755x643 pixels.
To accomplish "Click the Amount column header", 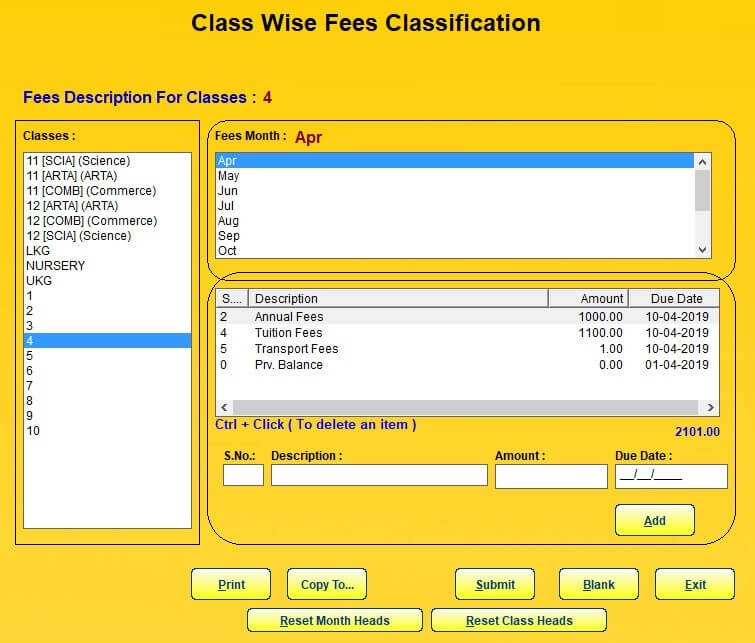I will click(588, 298).
